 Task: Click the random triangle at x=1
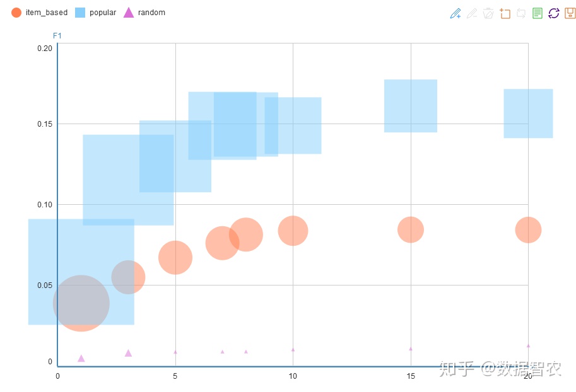point(81,359)
